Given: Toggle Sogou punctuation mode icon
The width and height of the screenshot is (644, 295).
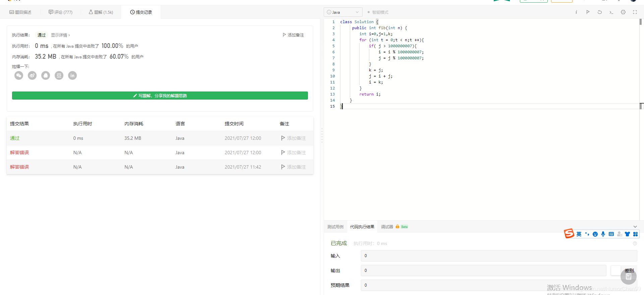Looking at the screenshot, I should coord(587,234).
